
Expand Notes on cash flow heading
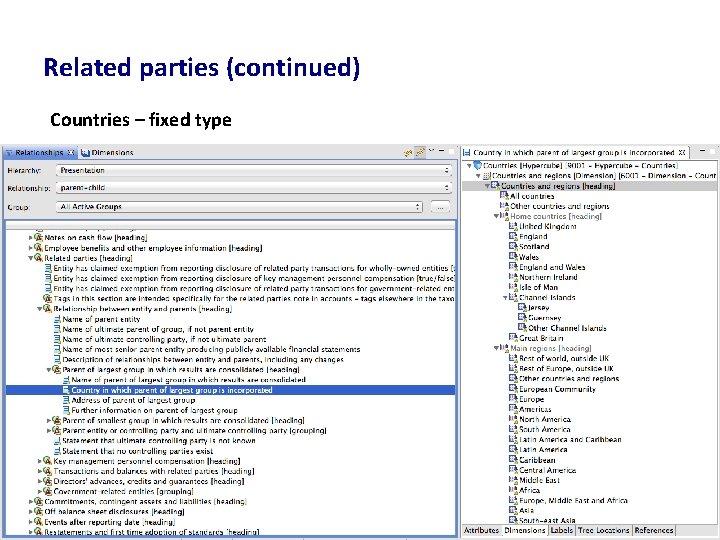click(x=31, y=238)
